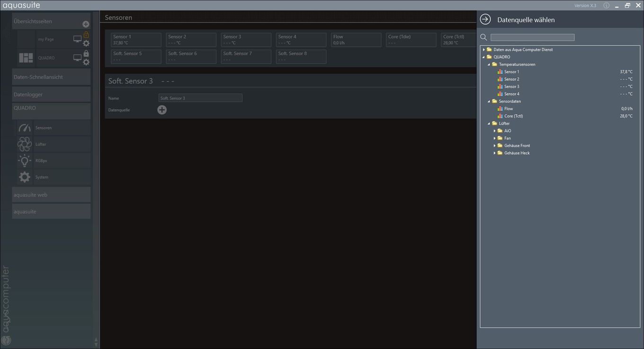644x349 pixels.
Task: Click the monitor icon for my Page
Action: (77, 39)
